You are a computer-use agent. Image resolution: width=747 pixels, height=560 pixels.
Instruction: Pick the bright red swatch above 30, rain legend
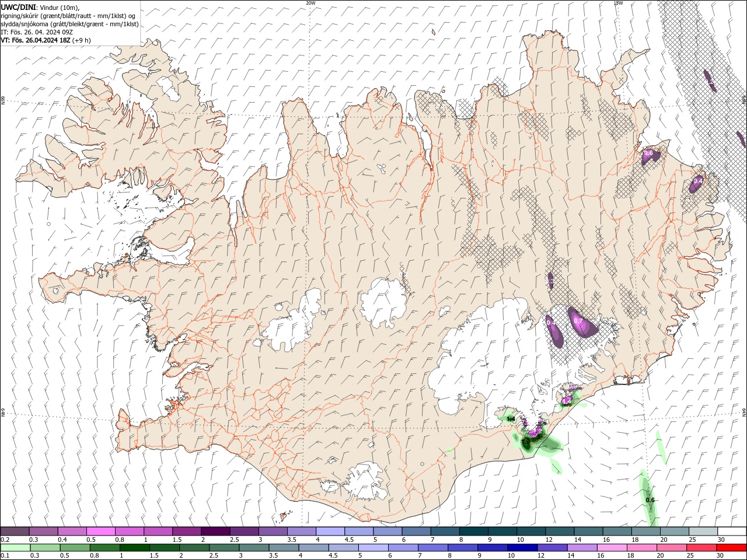pos(730,548)
